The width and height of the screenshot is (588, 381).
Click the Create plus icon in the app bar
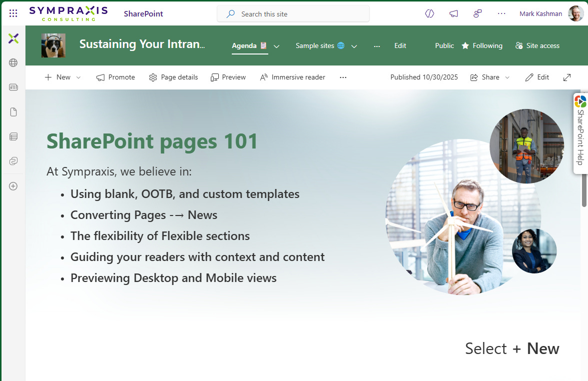point(13,186)
